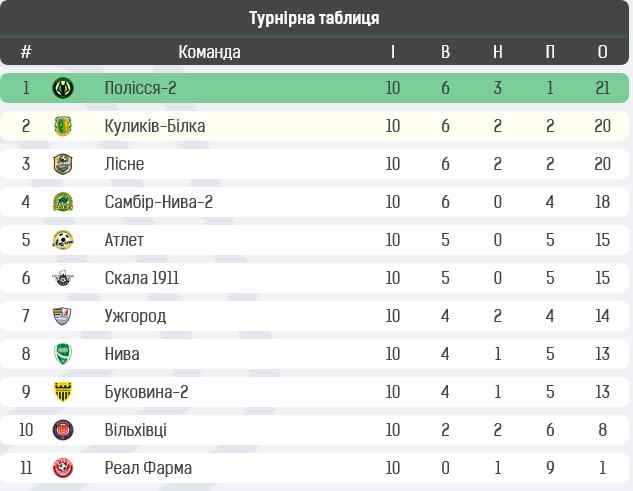Open the Полісся-2 team name link
The width and height of the screenshot is (633, 491).
[140, 88]
